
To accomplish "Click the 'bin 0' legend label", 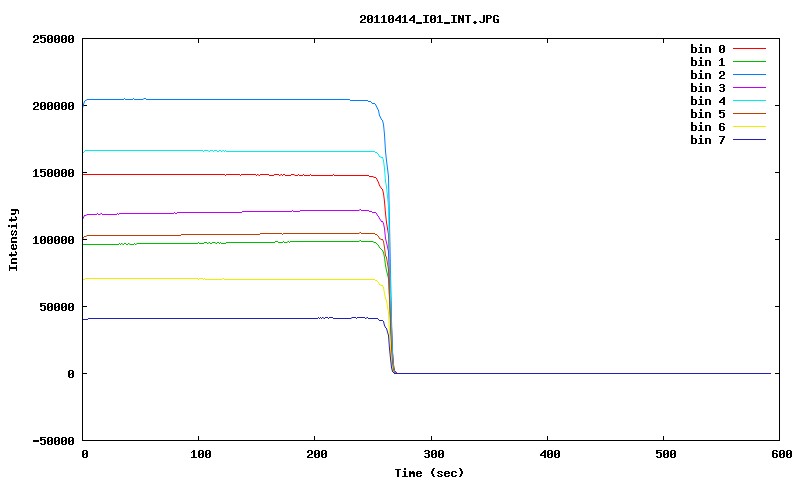I will click(x=708, y=49).
